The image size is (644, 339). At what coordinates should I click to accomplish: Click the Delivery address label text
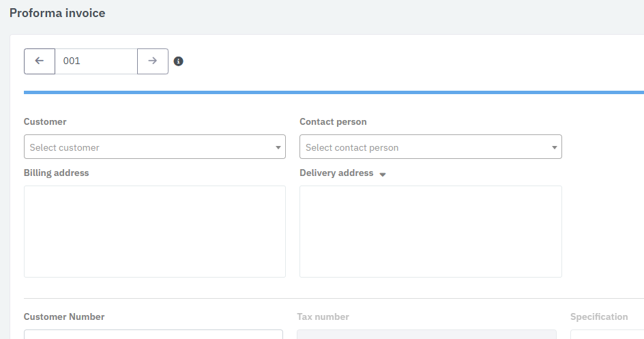[336, 173]
